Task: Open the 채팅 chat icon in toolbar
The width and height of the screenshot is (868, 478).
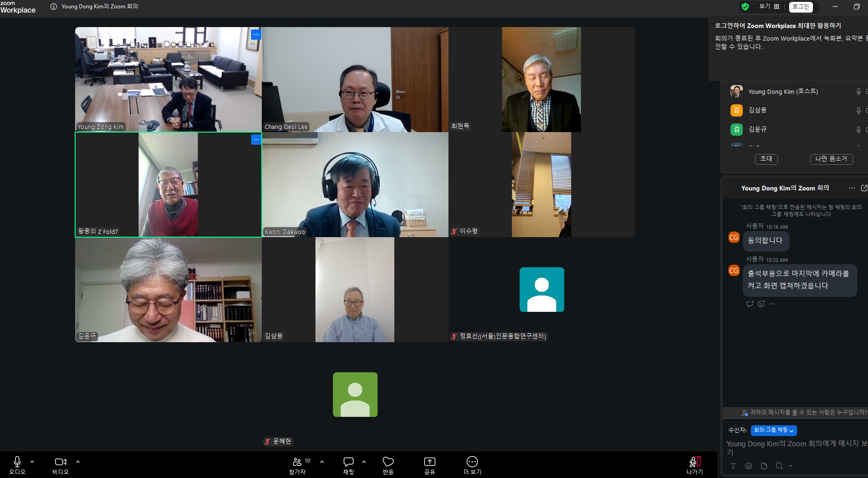Action: click(349, 464)
